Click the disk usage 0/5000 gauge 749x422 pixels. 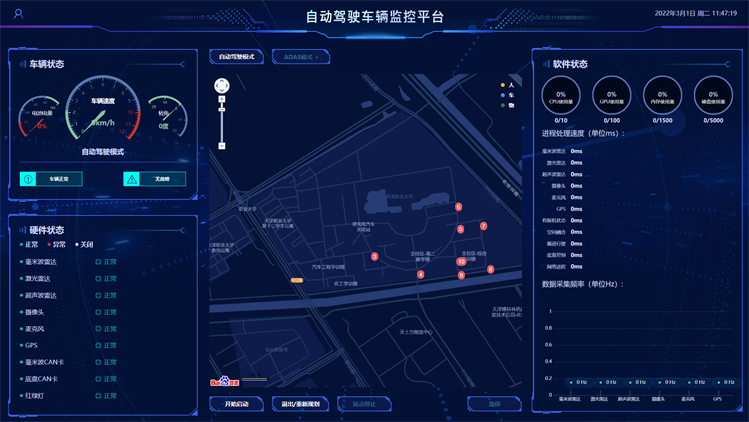click(713, 96)
